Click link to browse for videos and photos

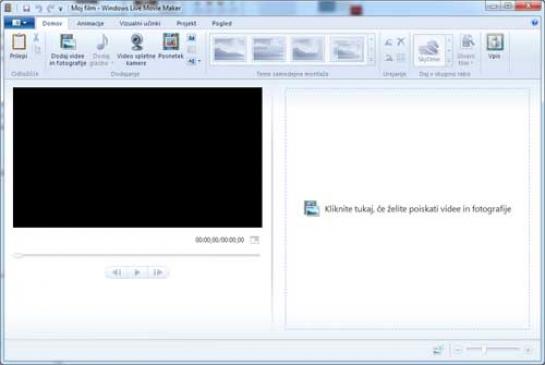pos(418,209)
